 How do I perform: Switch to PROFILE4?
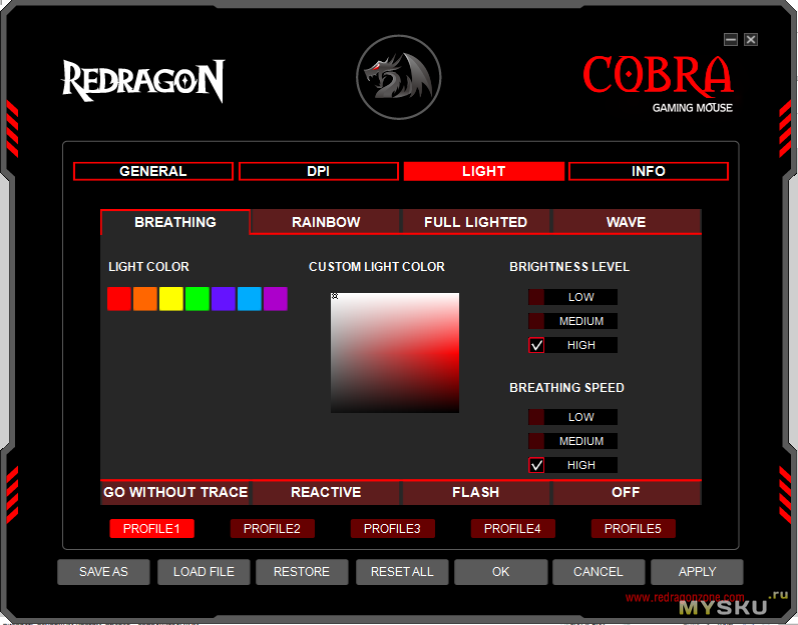point(512,528)
